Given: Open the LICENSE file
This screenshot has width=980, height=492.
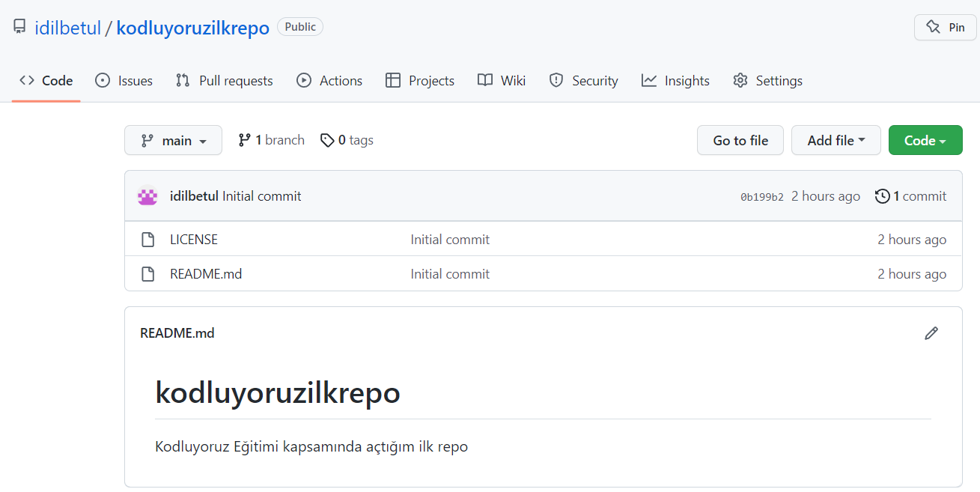Looking at the screenshot, I should pyautogui.click(x=194, y=240).
